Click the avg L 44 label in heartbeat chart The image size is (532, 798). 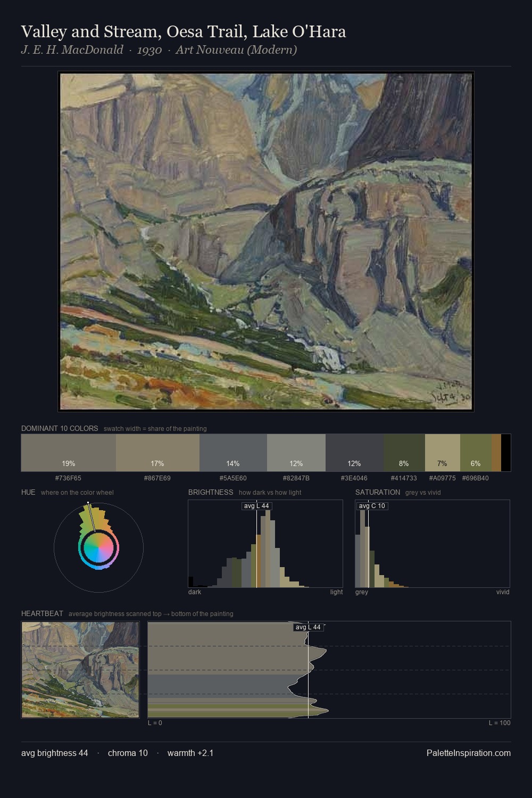point(309,627)
